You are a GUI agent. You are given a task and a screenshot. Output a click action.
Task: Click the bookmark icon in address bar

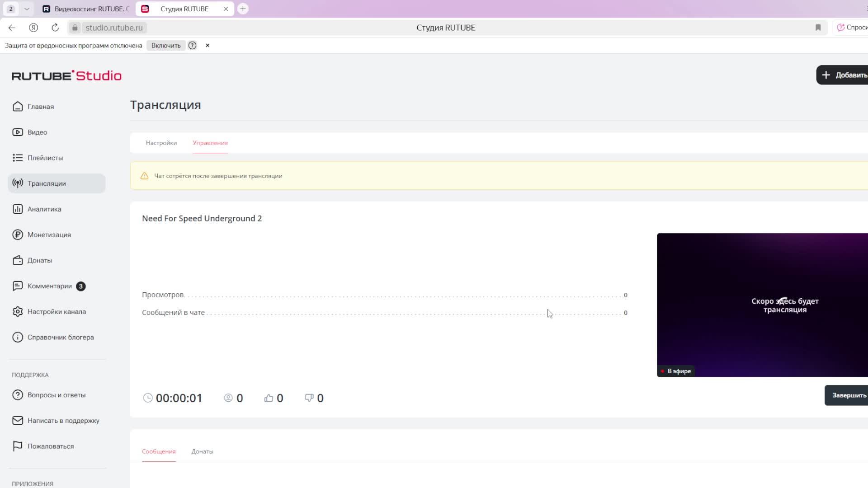(x=818, y=28)
